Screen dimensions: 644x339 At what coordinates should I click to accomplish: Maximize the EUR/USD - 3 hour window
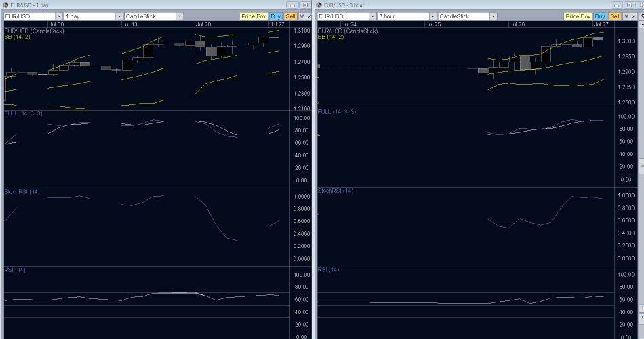pos(629,5)
